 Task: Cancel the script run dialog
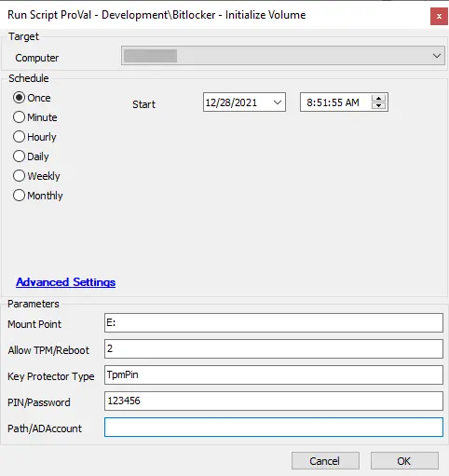pos(325,461)
